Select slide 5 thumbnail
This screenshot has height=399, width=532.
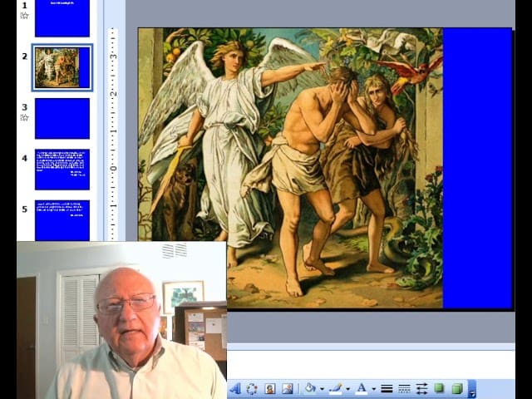tap(62, 220)
